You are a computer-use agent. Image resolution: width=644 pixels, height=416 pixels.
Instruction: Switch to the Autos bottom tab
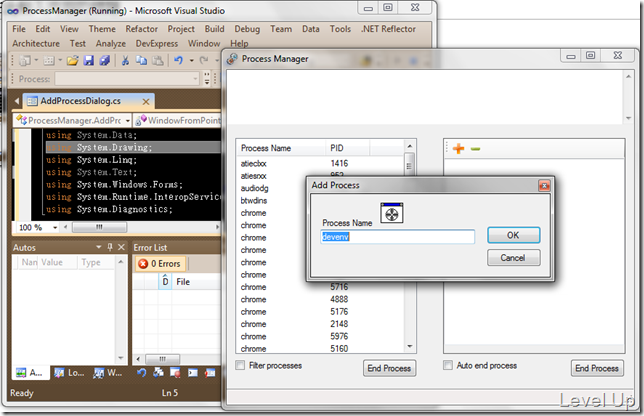(x=30, y=373)
